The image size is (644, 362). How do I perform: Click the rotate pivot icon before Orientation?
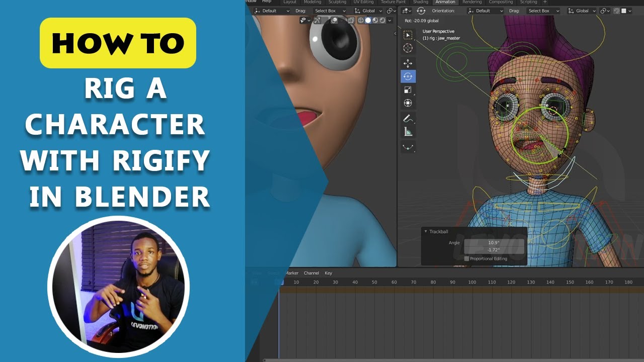click(x=421, y=11)
